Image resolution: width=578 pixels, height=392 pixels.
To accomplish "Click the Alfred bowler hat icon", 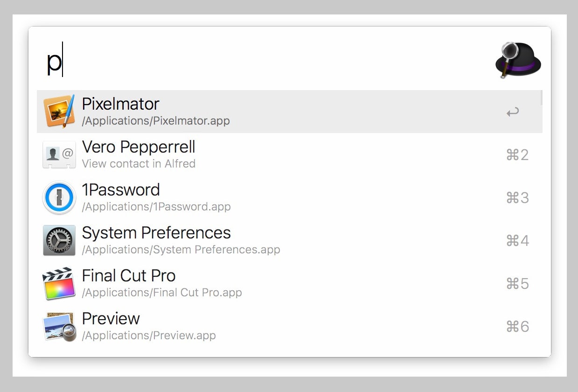I will pos(518,60).
